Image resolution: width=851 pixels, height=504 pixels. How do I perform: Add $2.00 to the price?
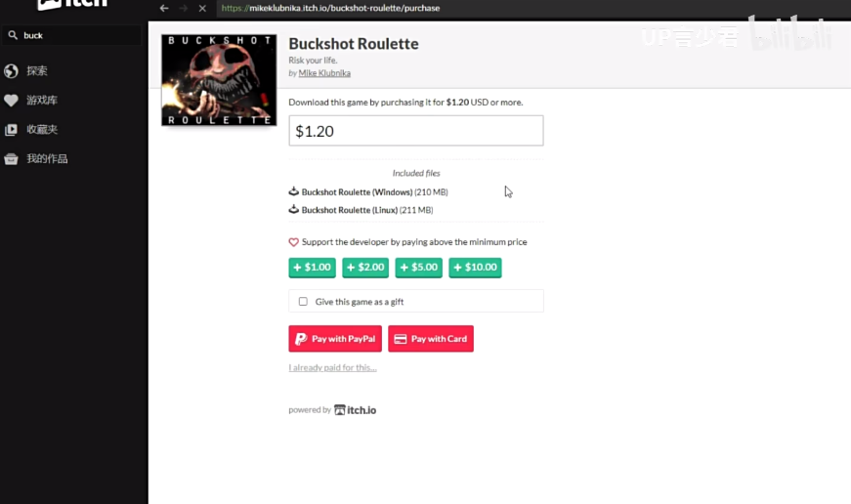pos(365,268)
